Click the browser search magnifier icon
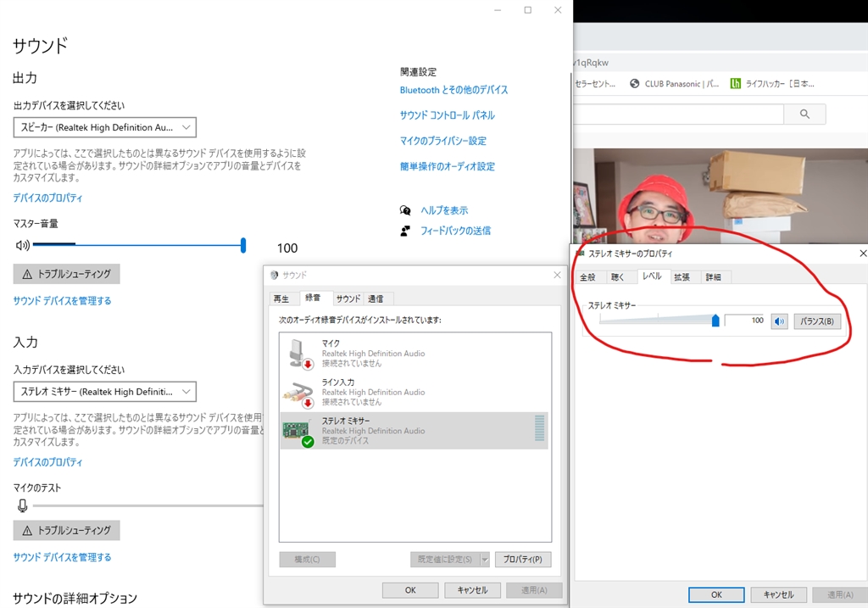 point(805,114)
